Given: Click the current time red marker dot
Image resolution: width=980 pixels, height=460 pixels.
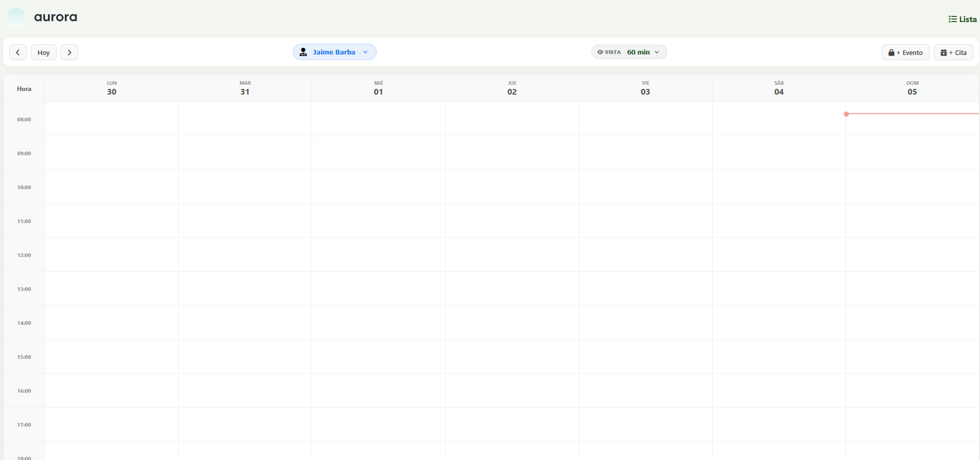Looking at the screenshot, I should (846, 114).
